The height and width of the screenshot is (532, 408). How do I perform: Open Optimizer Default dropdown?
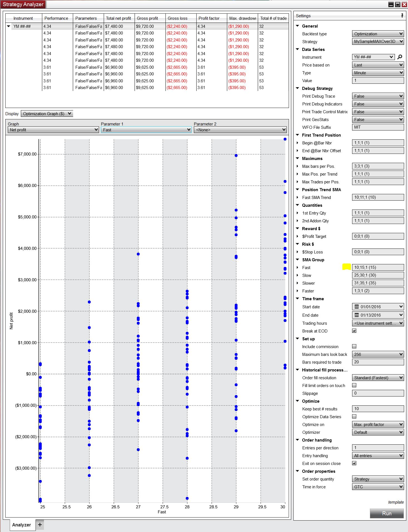click(x=378, y=432)
